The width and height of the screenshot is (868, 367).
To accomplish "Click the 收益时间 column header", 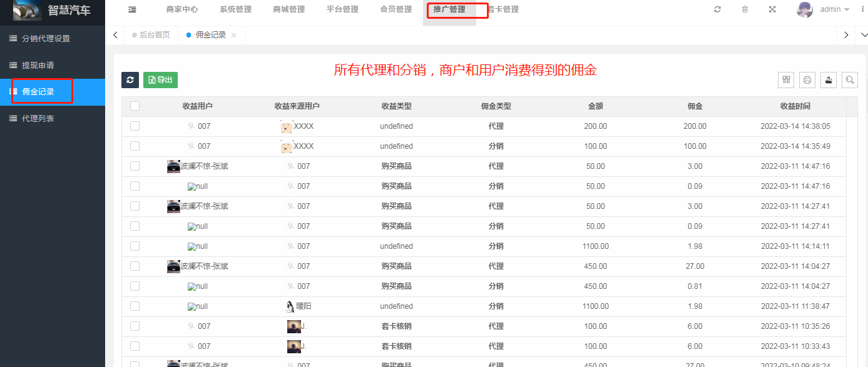I will (795, 106).
